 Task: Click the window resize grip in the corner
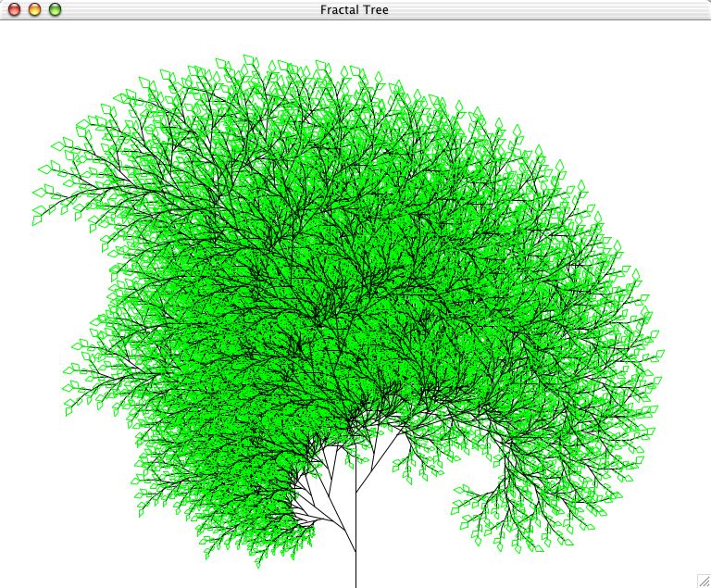[704, 581]
